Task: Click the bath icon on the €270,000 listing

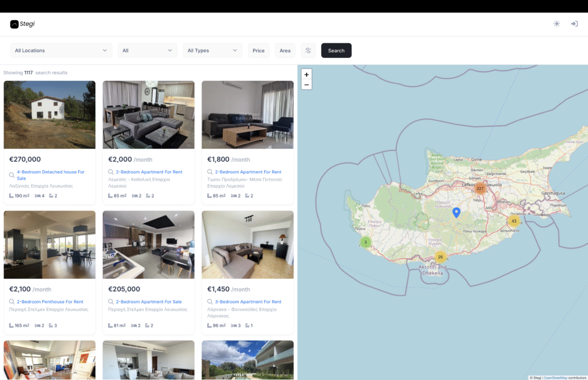Action: [51, 196]
